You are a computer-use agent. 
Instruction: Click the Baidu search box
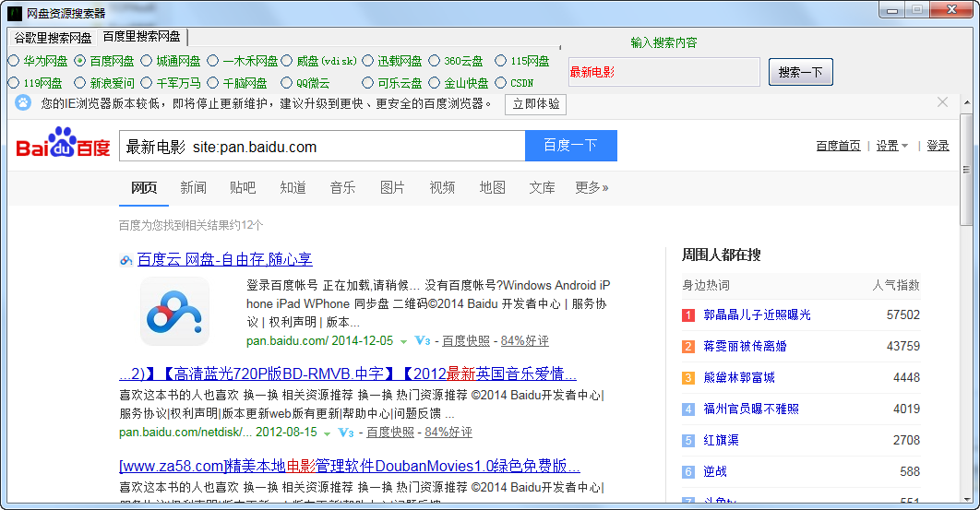[x=322, y=146]
